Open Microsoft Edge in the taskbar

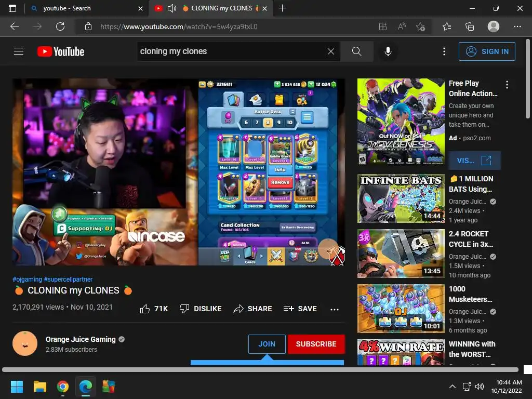pyautogui.click(x=86, y=387)
